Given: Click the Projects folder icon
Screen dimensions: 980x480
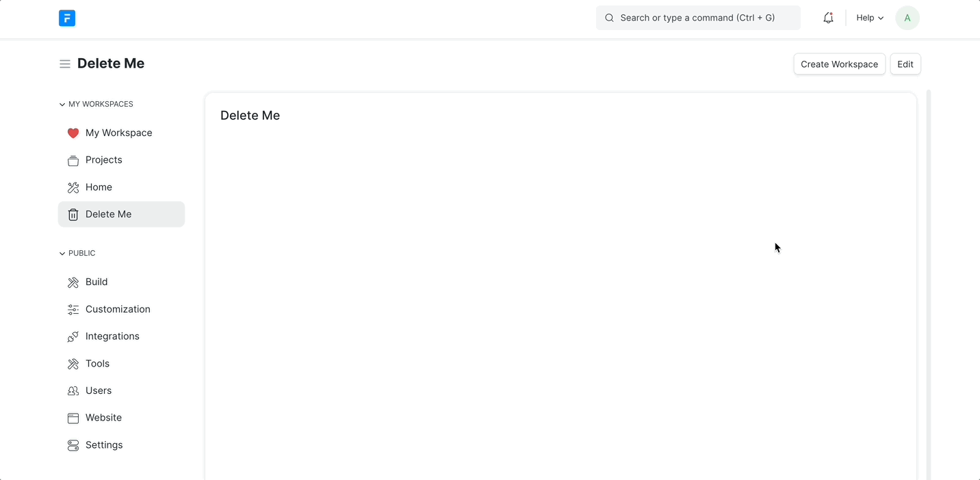Looking at the screenshot, I should point(73,161).
